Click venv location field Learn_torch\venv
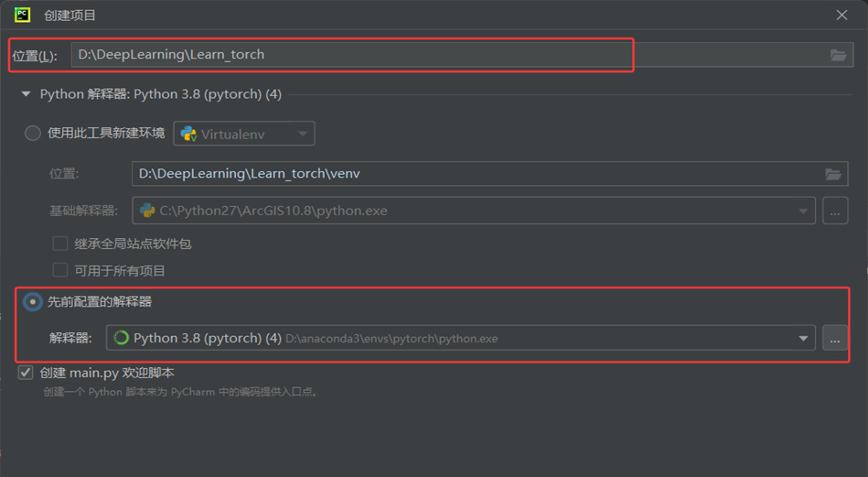 tap(489, 174)
